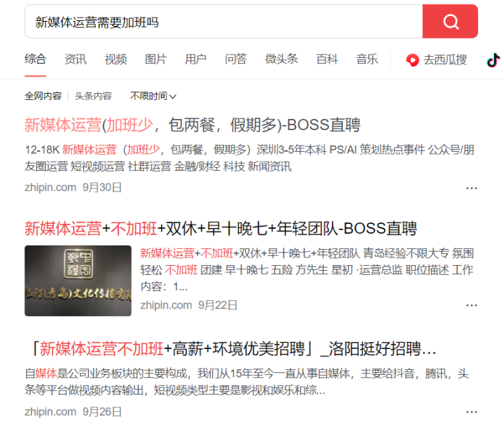Focus the search box with 新媒体运营需要加班吗
This screenshot has width=504, height=426.
[x=224, y=22]
